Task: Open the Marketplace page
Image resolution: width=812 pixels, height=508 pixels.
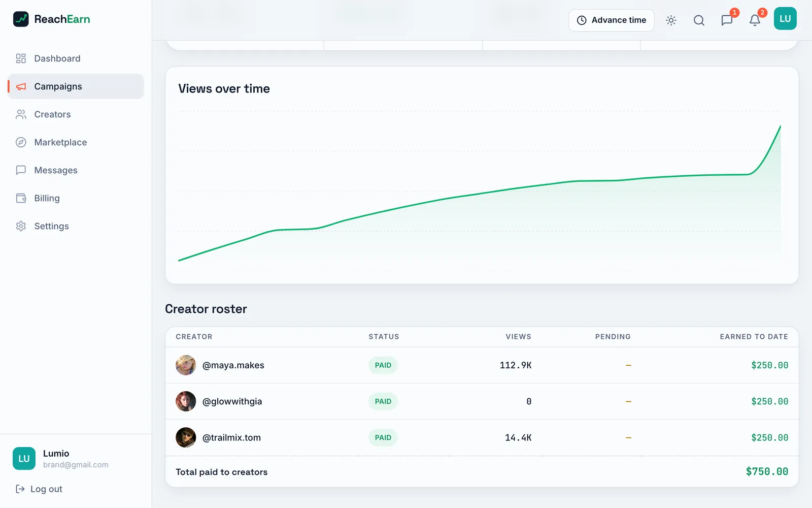Action: pyautogui.click(x=76, y=142)
